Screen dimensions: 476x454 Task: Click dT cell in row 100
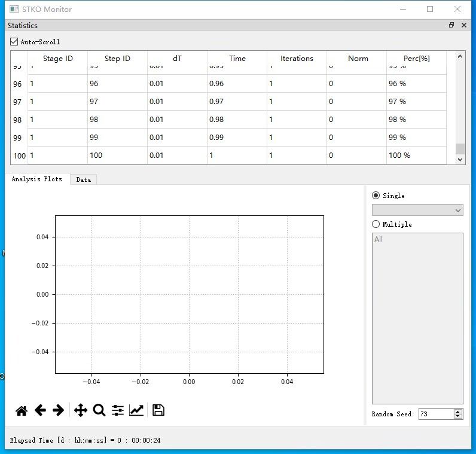pos(177,155)
